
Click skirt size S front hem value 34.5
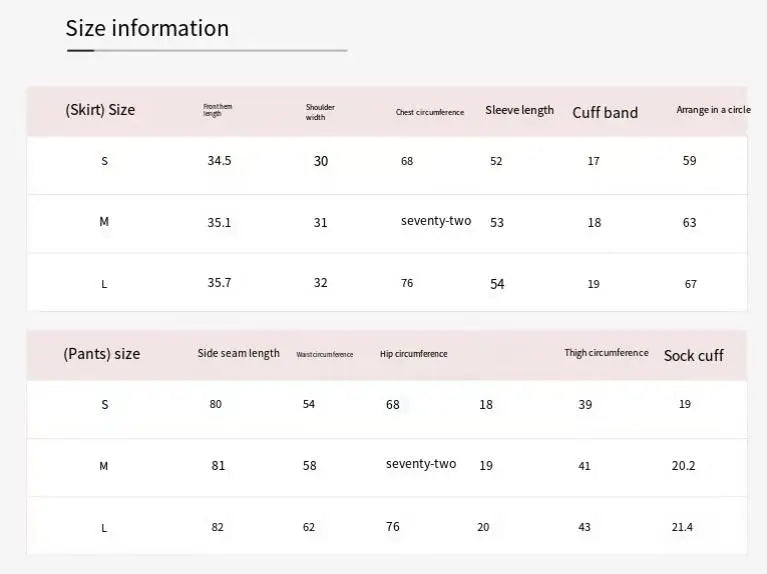219,161
